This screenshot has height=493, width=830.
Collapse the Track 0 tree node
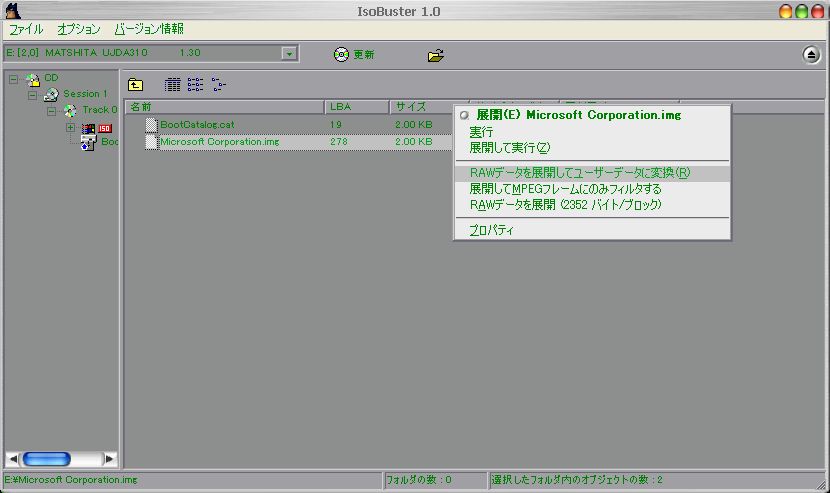pos(51,111)
